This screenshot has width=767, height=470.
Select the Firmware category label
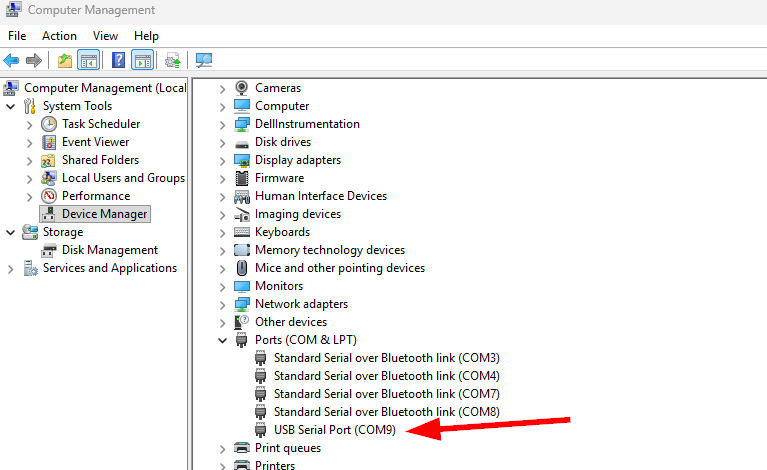(x=279, y=178)
